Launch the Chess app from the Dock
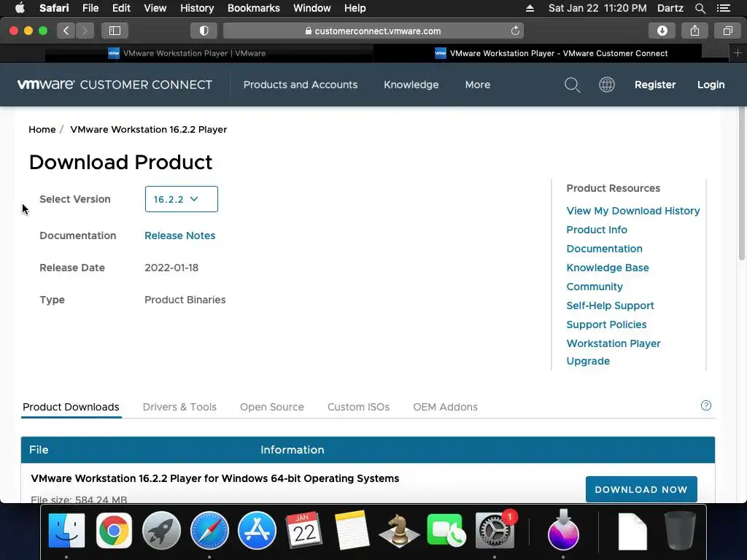Screen dimensions: 747x560 click(x=399, y=531)
